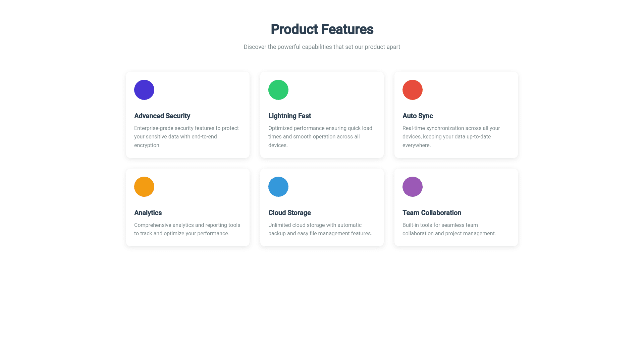This screenshot has height=362, width=644.
Task: Click the Product Features page title
Action: point(322,29)
